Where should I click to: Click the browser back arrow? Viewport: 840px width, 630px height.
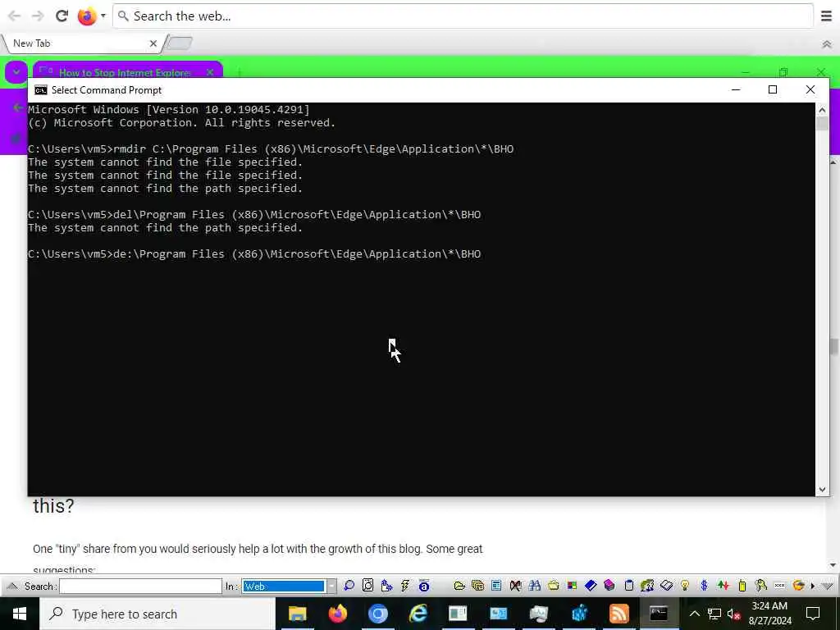point(15,16)
